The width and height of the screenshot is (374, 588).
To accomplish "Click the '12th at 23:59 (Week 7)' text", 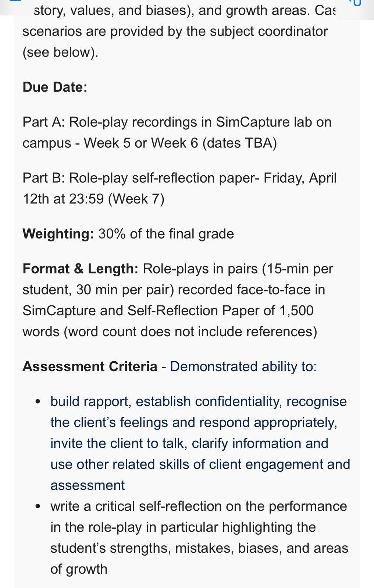I will 93,199.
